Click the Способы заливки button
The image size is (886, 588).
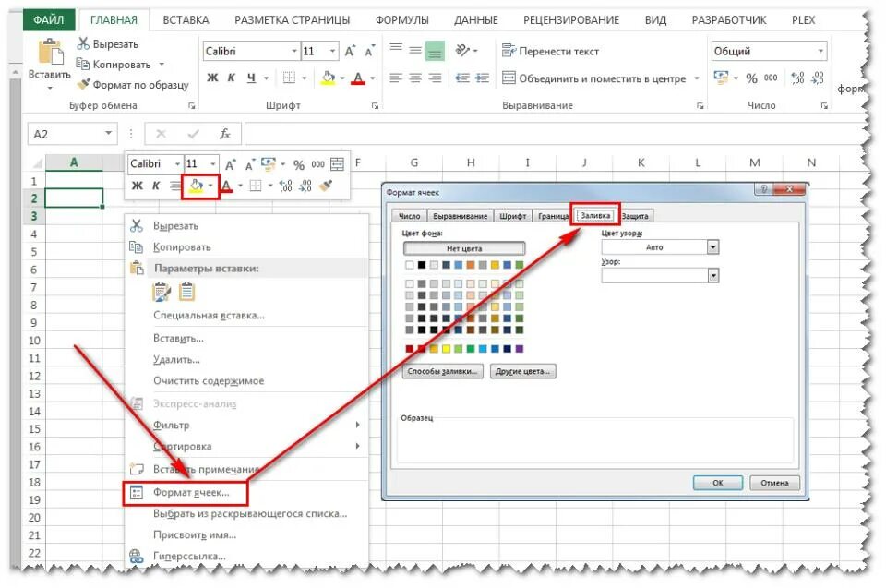pyautogui.click(x=442, y=371)
